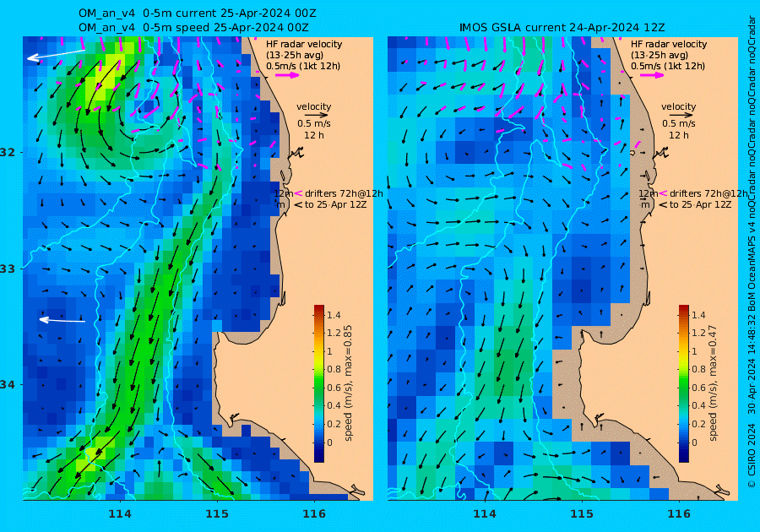Screen dimensions: 760x532
Task: Click the black drifter marker in right map legend
Action: click(x=663, y=204)
